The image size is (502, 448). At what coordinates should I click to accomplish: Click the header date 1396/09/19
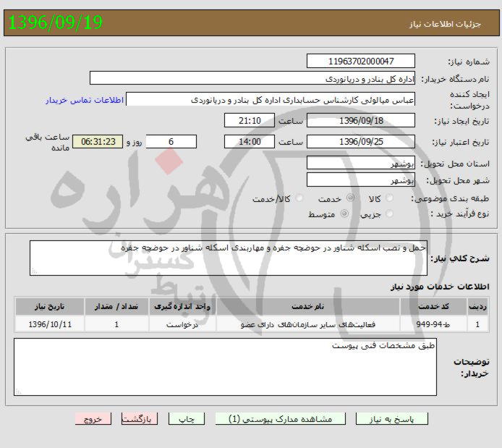(x=55, y=22)
